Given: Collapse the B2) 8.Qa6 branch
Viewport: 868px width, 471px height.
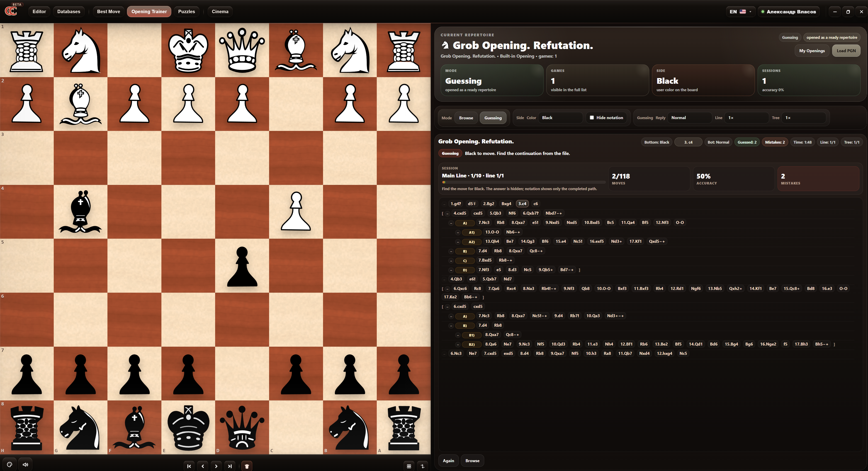Looking at the screenshot, I should (x=458, y=344).
